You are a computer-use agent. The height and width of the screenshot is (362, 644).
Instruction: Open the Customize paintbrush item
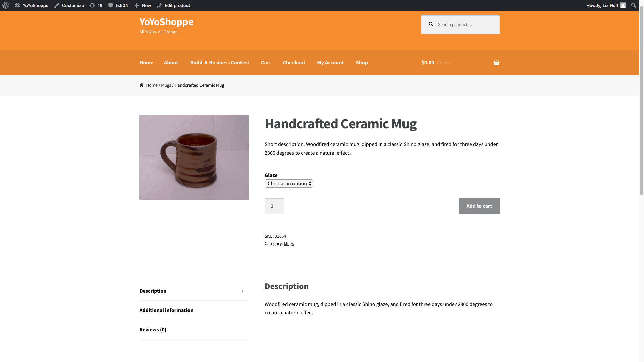pyautogui.click(x=69, y=5)
